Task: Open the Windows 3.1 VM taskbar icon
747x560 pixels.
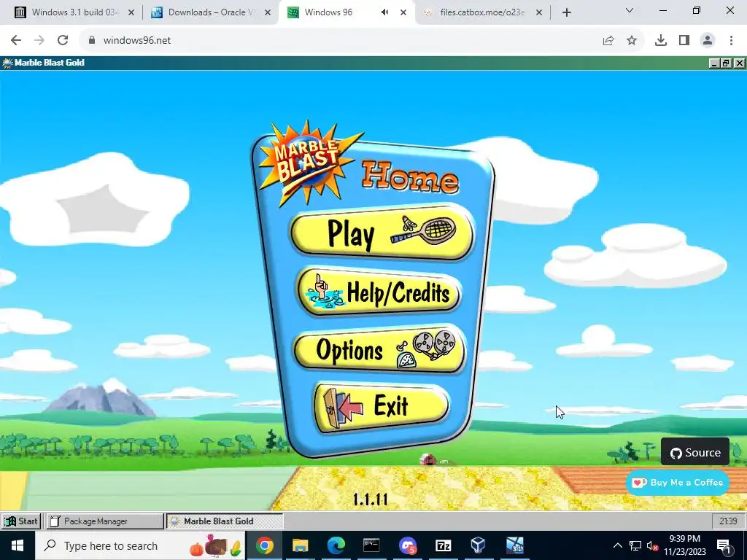Action: [x=514, y=545]
